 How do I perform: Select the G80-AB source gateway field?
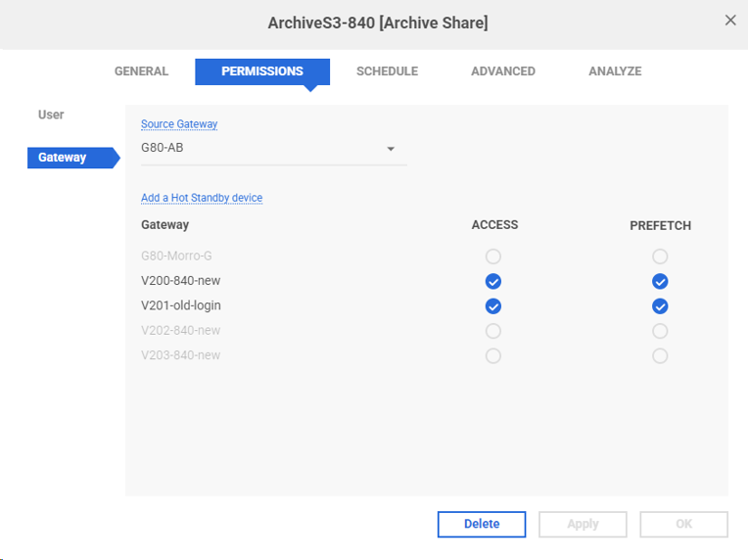(274, 149)
